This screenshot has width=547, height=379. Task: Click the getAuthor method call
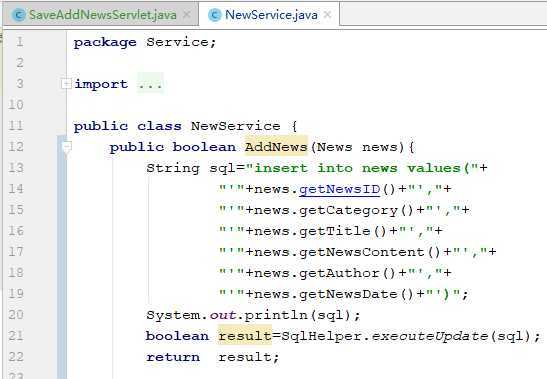coord(339,273)
